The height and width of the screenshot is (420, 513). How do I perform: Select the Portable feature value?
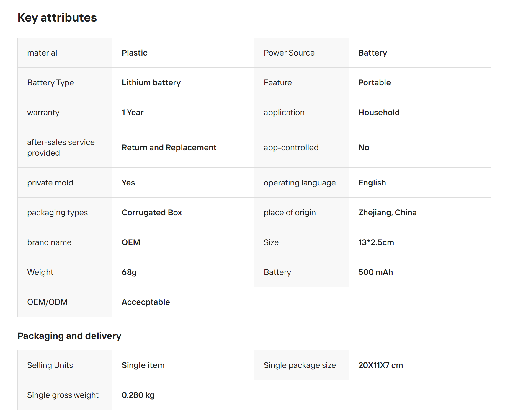(x=374, y=83)
